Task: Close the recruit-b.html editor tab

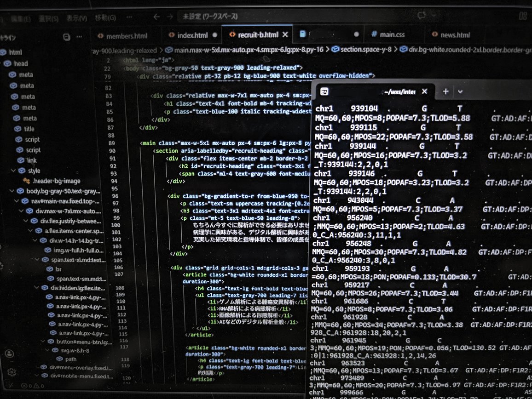Action: click(x=285, y=35)
